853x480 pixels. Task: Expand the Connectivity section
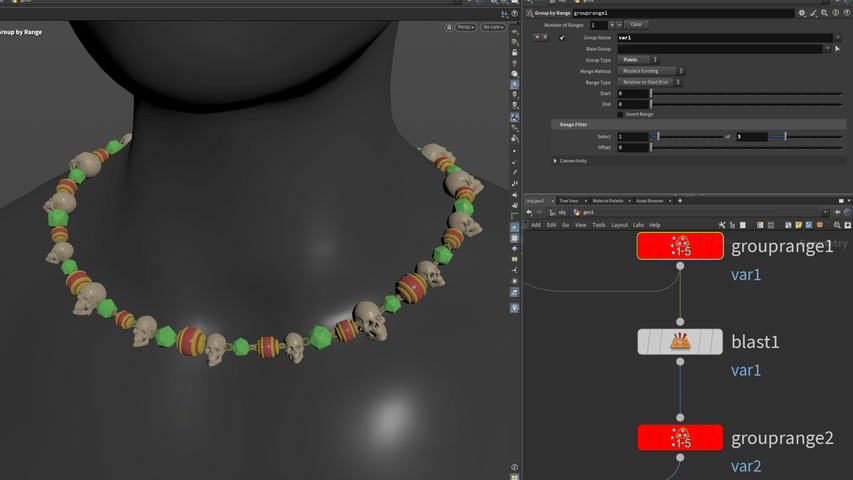point(555,161)
